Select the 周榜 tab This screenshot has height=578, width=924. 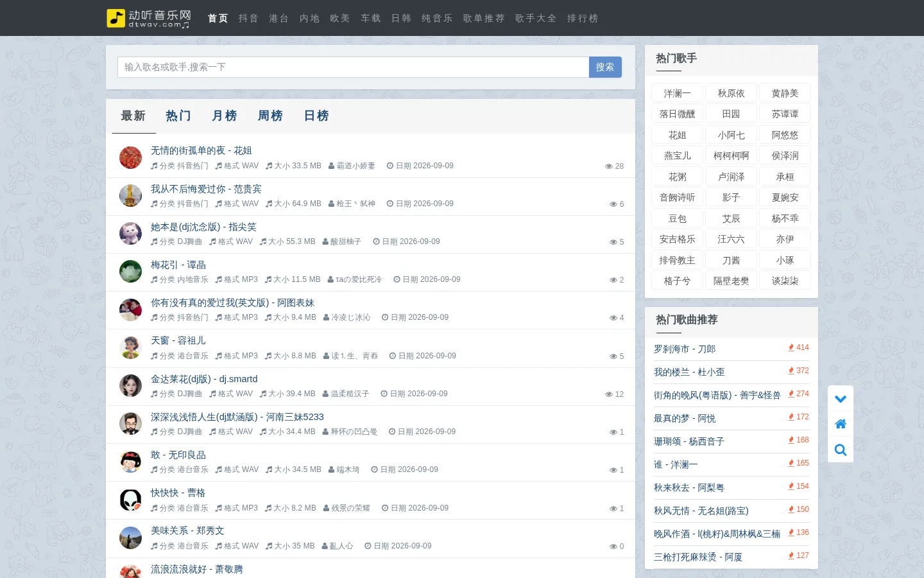pos(271,116)
